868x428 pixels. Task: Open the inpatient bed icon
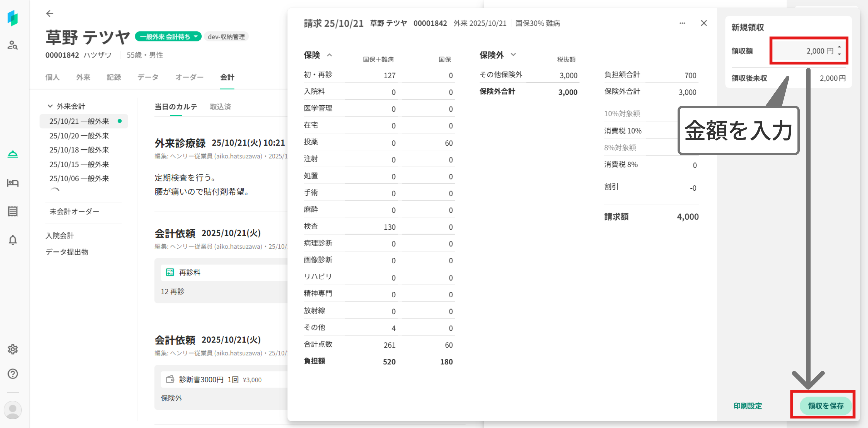(x=13, y=183)
